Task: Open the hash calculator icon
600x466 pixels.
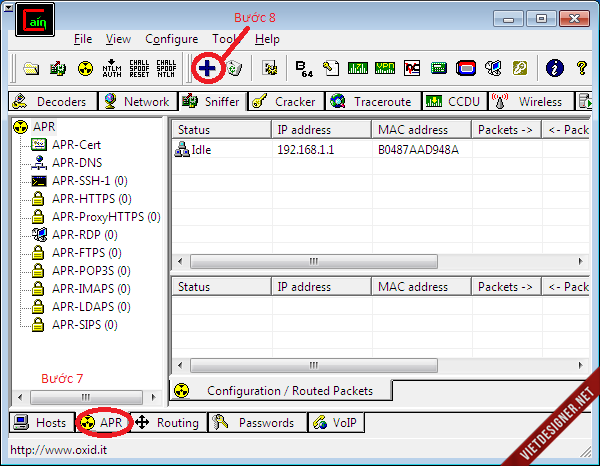Action: pyautogui.click(x=439, y=69)
